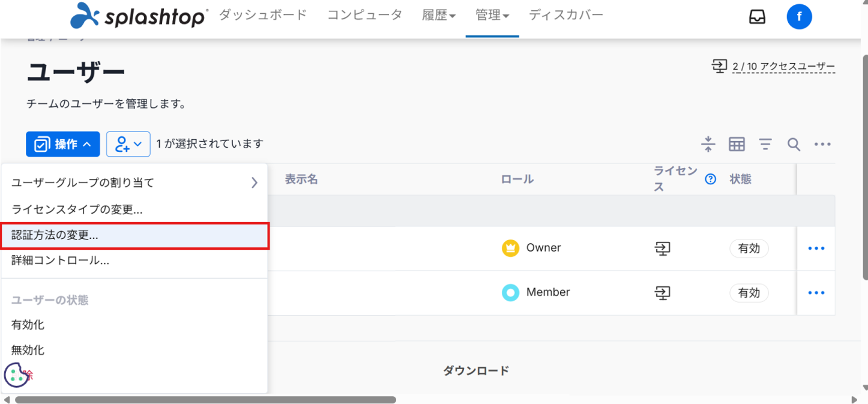This screenshot has height=404, width=868.
Task: Open row actions for the Member user
Action: [816, 293]
